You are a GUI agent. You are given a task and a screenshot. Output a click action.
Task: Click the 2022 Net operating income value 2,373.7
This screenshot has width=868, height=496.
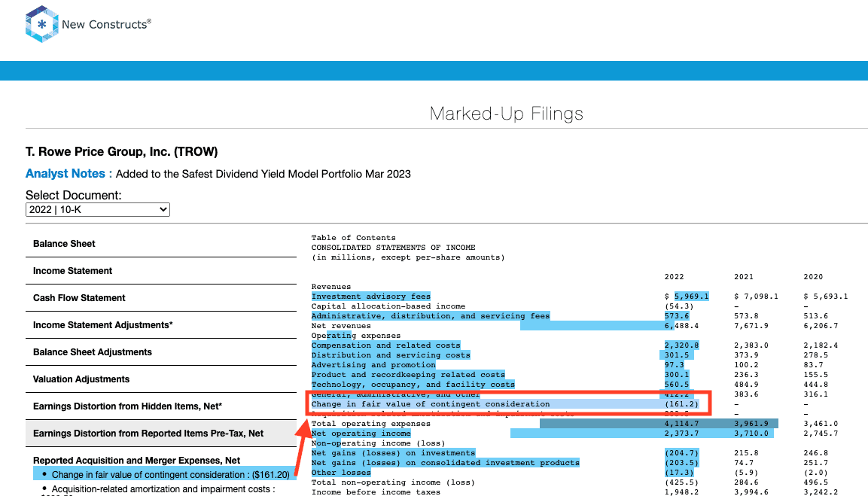coord(681,434)
